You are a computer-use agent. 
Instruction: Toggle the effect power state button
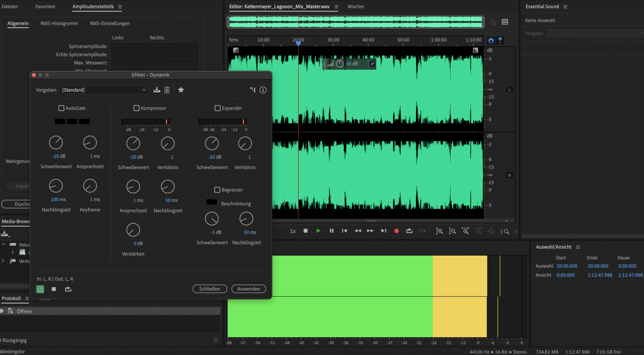point(40,289)
